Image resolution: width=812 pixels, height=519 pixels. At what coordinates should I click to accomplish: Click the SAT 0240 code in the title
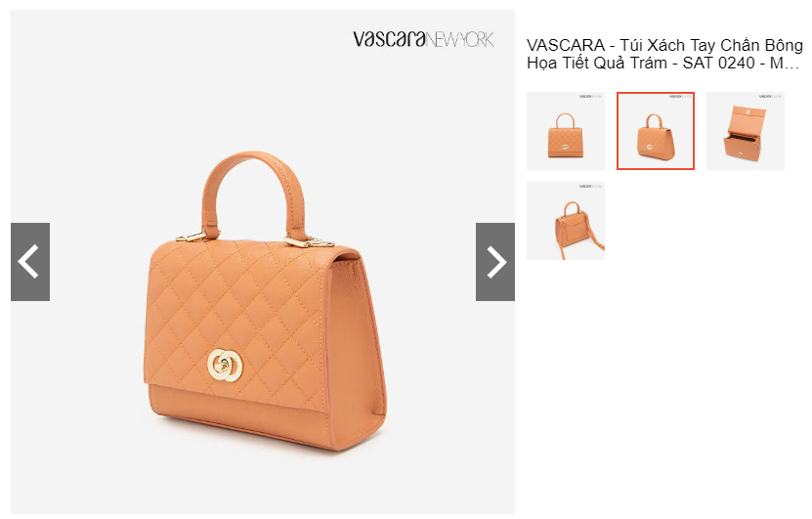pyautogui.click(x=718, y=64)
